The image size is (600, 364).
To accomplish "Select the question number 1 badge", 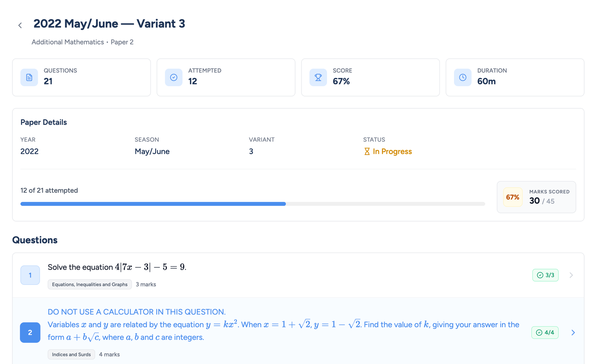I will [30, 275].
